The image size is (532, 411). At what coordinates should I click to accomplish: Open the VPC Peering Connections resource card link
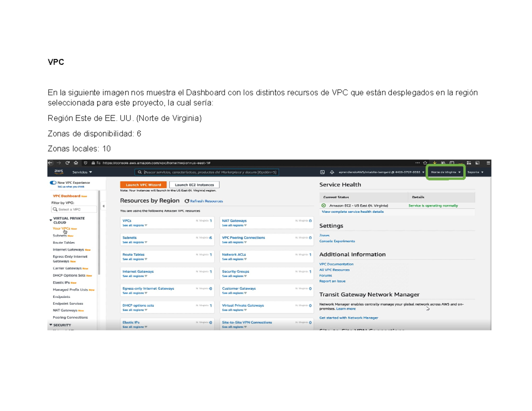pyautogui.click(x=243, y=238)
